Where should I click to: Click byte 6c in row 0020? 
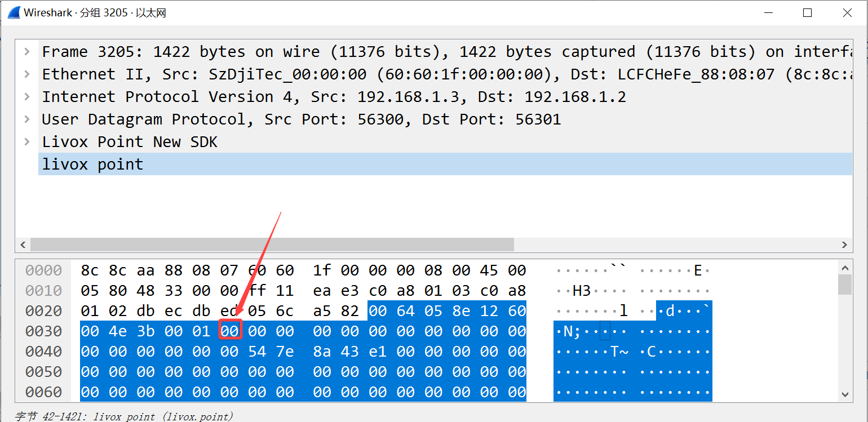[285, 311]
